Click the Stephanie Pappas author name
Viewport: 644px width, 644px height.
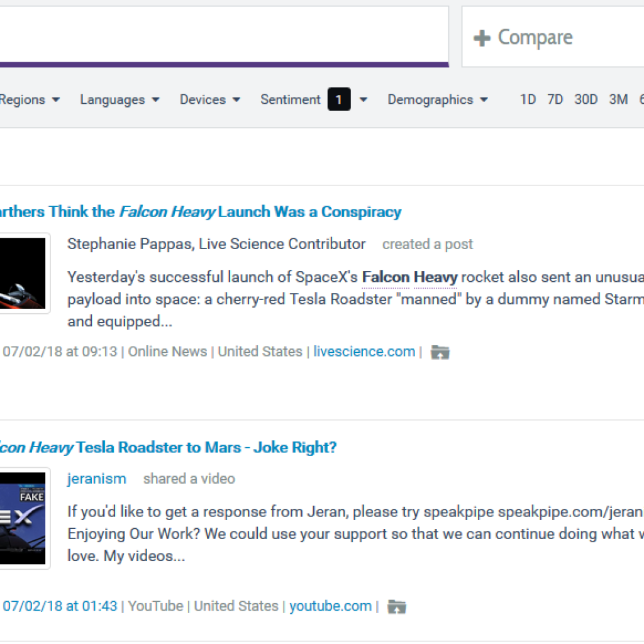(x=216, y=244)
